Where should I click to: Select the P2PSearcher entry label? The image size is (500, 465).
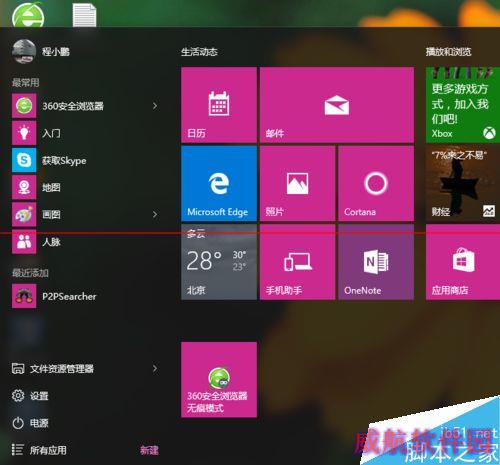pyautogui.click(x=69, y=296)
